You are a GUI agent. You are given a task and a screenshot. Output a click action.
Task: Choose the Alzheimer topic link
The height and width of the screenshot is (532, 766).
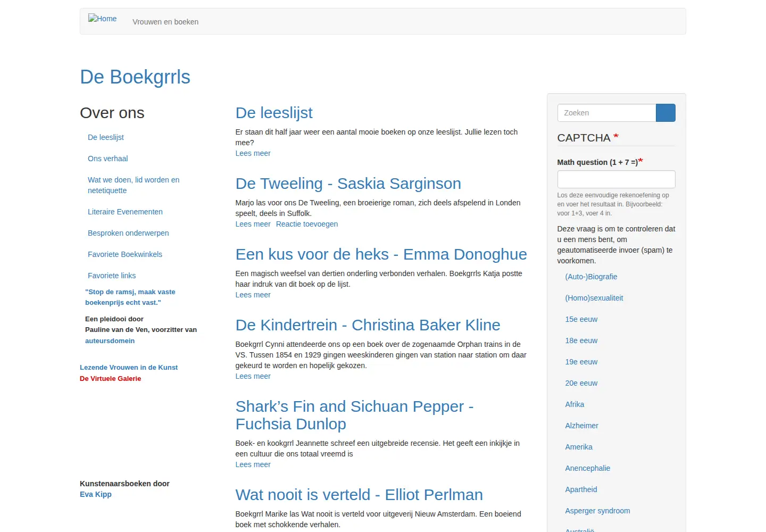pos(581,426)
